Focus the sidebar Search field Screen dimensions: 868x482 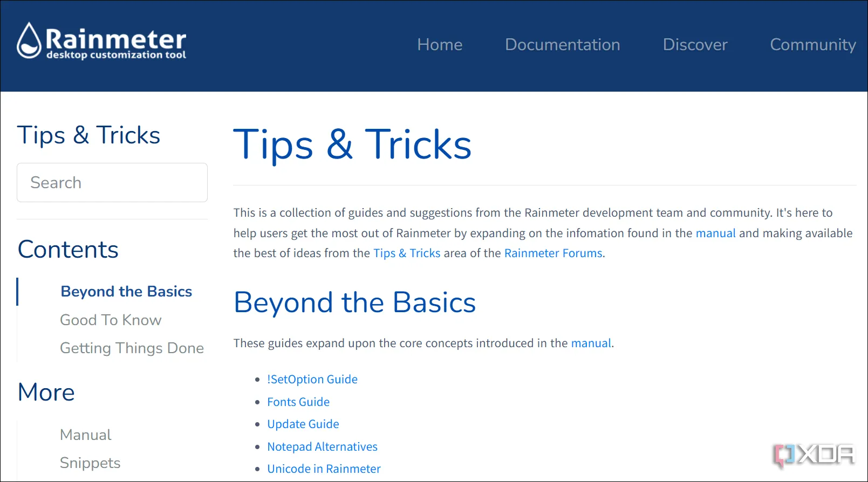(x=112, y=183)
